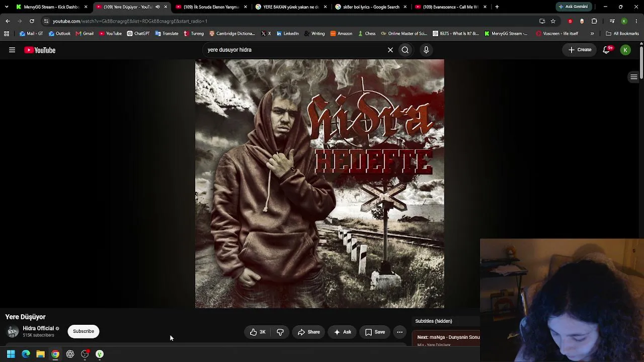Go back in browser history
This screenshot has height=362, width=644.
click(8, 21)
